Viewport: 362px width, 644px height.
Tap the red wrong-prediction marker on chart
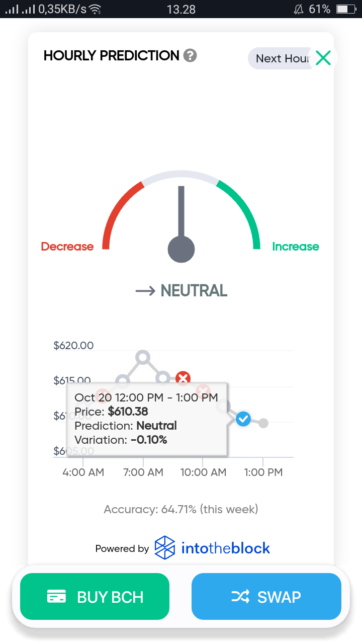183,378
